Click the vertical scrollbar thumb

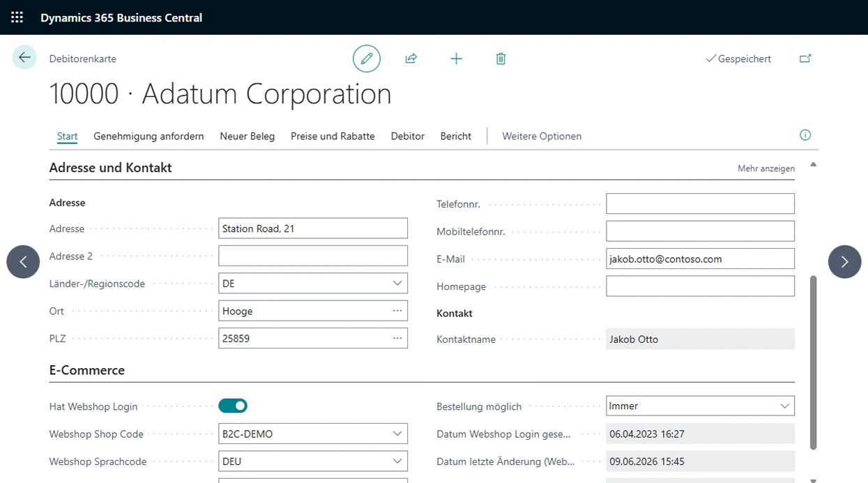(813, 362)
